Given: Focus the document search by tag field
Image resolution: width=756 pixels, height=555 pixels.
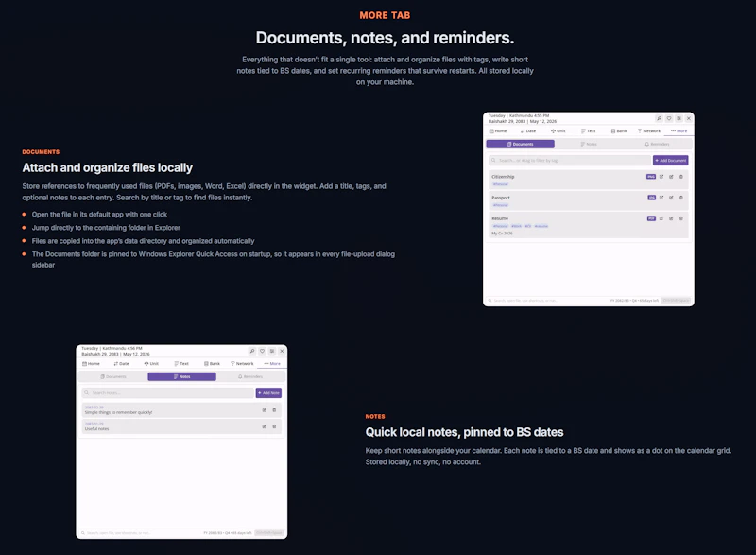Looking at the screenshot, I should (570, 160).
